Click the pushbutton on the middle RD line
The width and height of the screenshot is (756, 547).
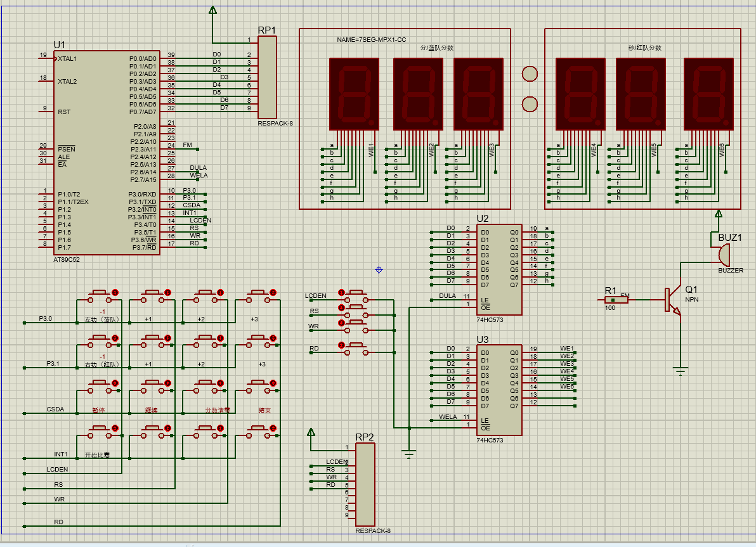pos(356,349)
